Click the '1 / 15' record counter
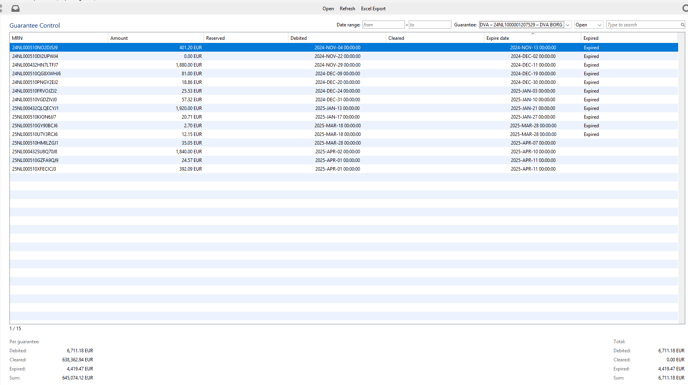The width and height of the screenshot is (688, 385). click(15, 328)
